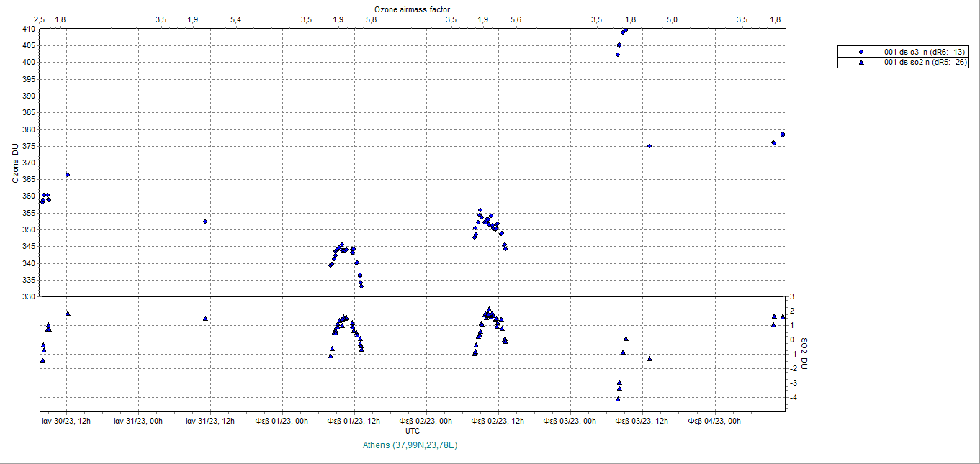The width and height of the screenshot is (980, 464).
Task: Click the SO2 triangle marker in the legend
Action: click(860, 63)
